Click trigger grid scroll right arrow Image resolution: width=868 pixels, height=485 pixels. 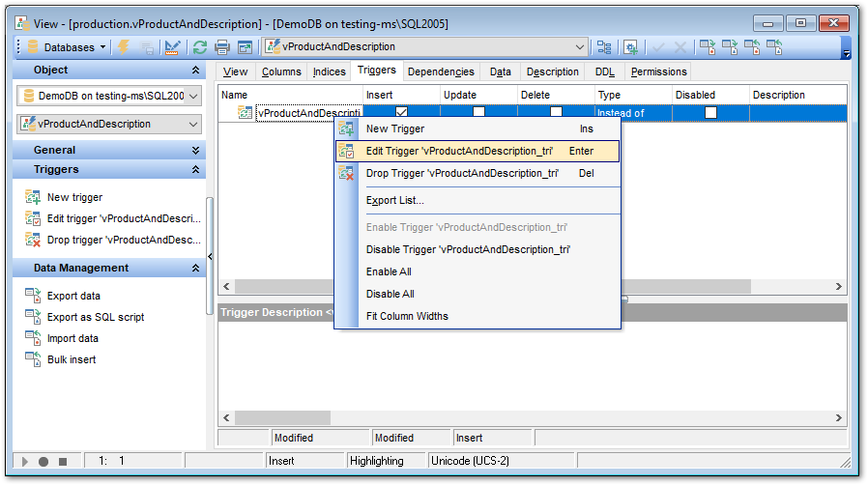pyautogui.click(x=839, y=287)
